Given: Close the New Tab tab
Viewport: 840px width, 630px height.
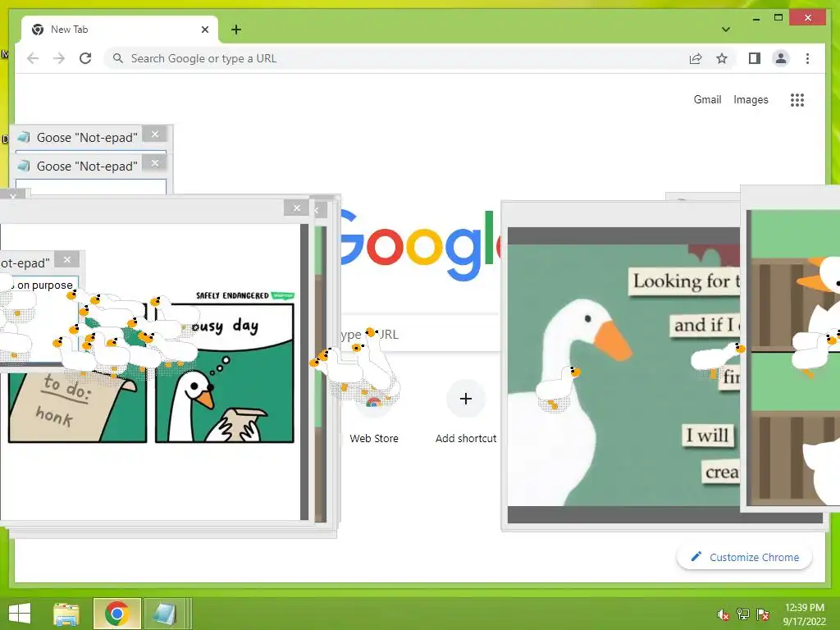Looking at the screenshot, I should click(x=204, y=30).
